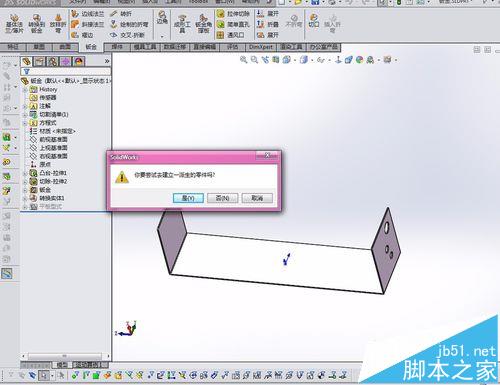Viewport: 500px width, 385px height.
Task: Click Zoom to Fit in view toolbar
Action: tap(244, 60)
